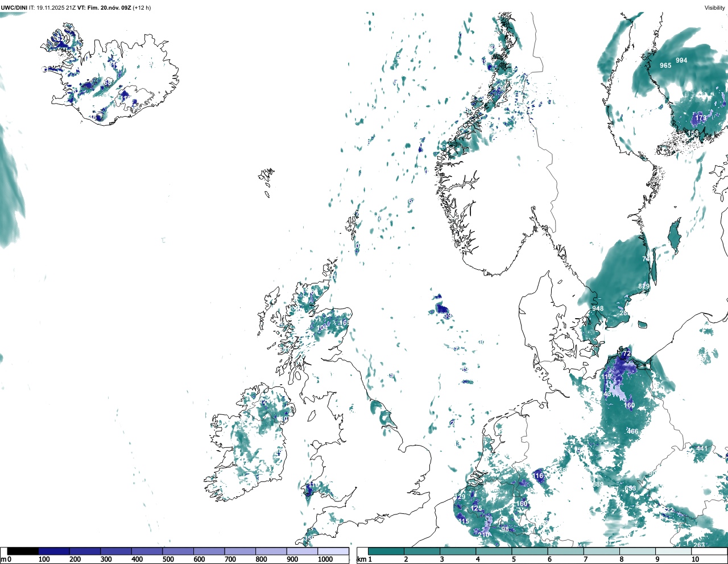Image resolution: width=728 pixels, height=564 pixels.
Task: Click the '500' tick label on metre legend
Action: tap(168, 559)
